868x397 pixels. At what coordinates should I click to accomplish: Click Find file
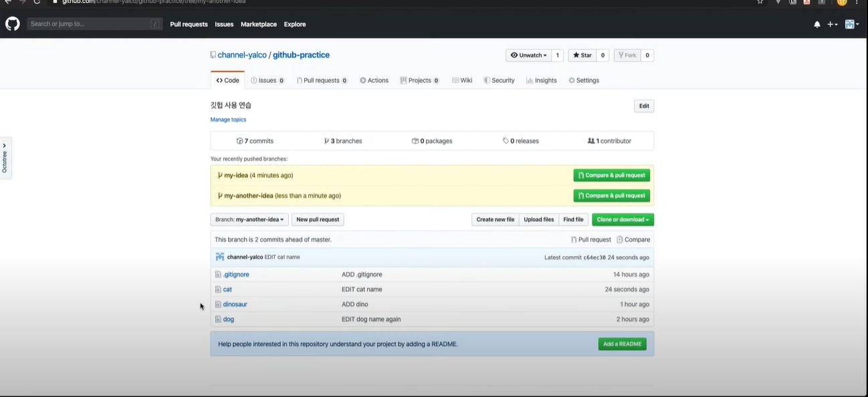573,219
